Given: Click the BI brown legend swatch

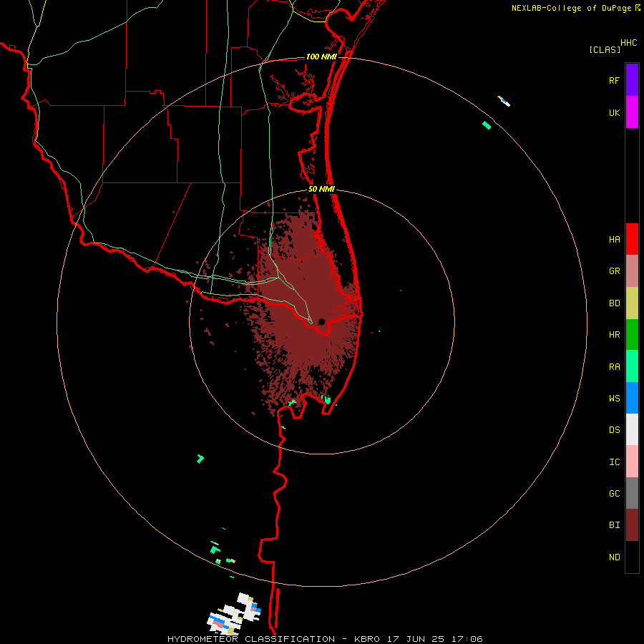Looking at the screenshot, I should pos(632,525).
